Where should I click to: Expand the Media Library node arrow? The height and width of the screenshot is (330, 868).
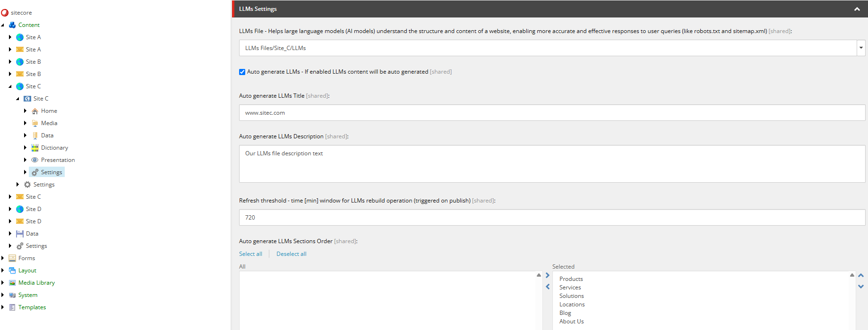[x=3, y=283]
